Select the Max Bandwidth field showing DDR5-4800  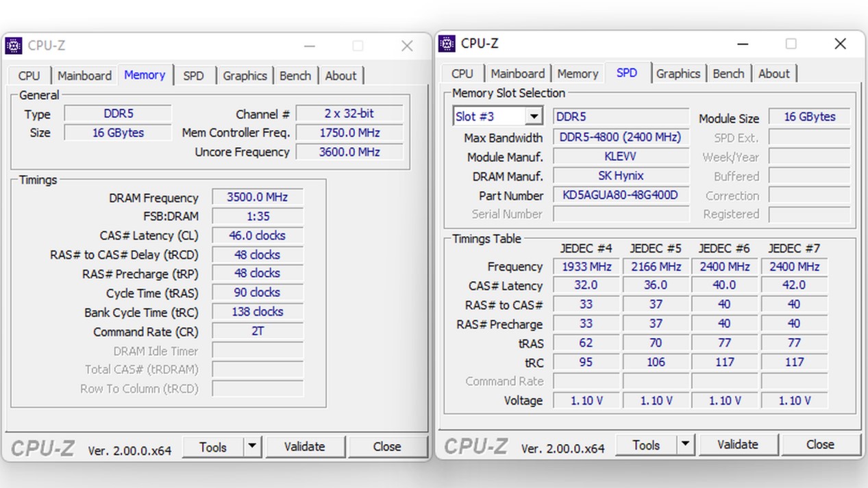[620, 137]
